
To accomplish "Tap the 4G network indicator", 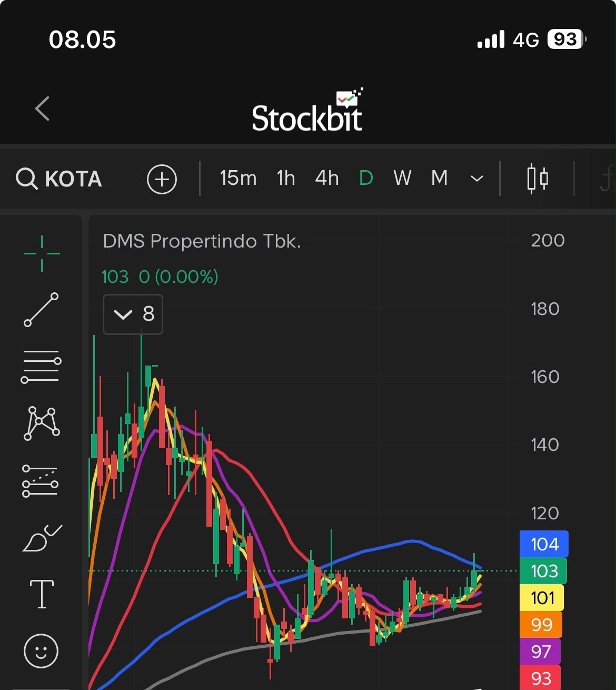I will (526, 40).
